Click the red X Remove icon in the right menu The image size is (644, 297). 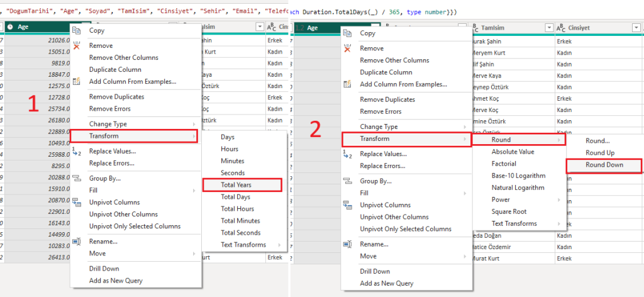tap(347, 48)
